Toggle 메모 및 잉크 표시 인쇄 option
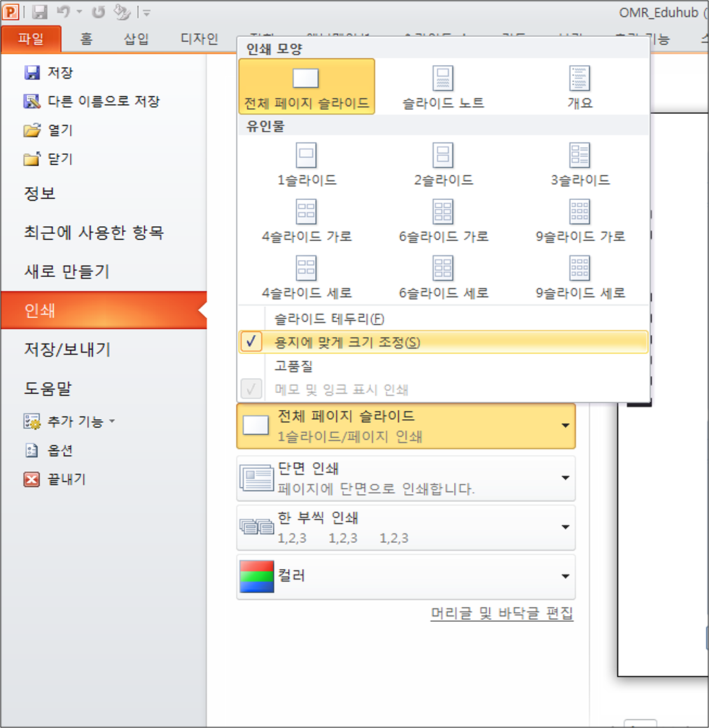Screen dimensions: 709x728 tap(443, 389)
